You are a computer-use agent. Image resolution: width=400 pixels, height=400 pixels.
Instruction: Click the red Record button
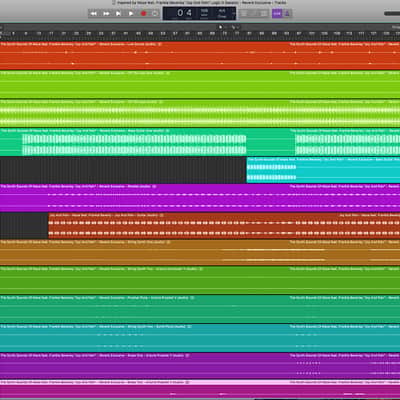coord(144,14)
